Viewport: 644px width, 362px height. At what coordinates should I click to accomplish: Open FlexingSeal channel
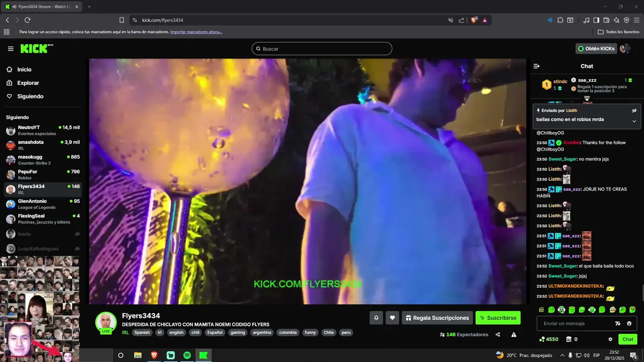[43, 219]
